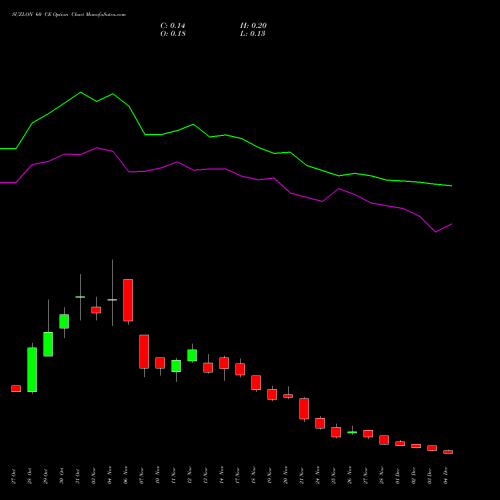Click the 28 Oct date label

coord(30,476)
